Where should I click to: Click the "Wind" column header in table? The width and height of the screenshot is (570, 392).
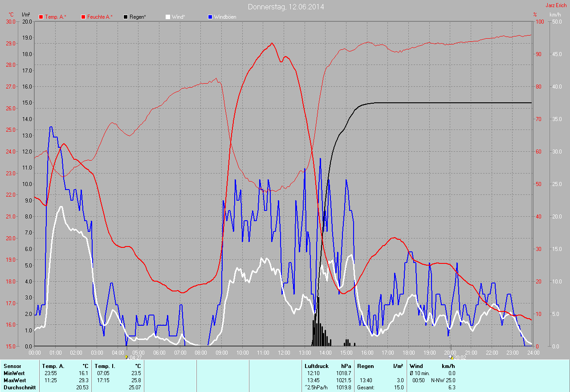(x=416, y=366)
